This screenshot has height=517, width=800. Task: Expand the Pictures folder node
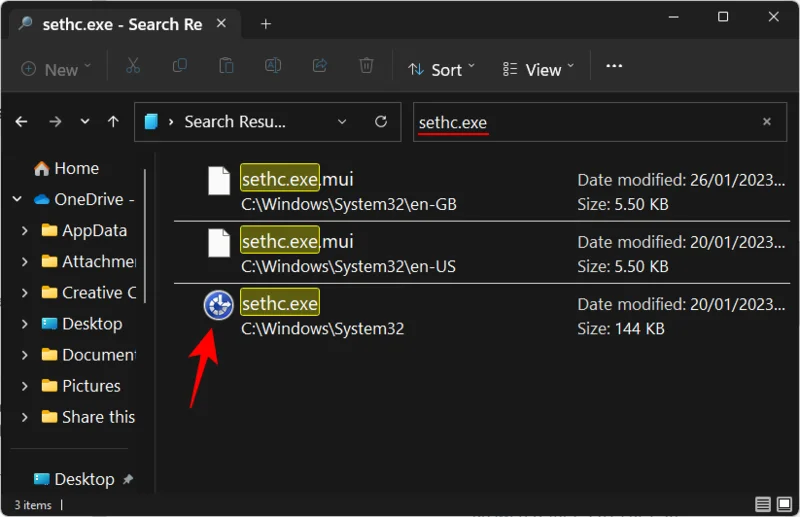pyautogui.click(x=24, y=386)
